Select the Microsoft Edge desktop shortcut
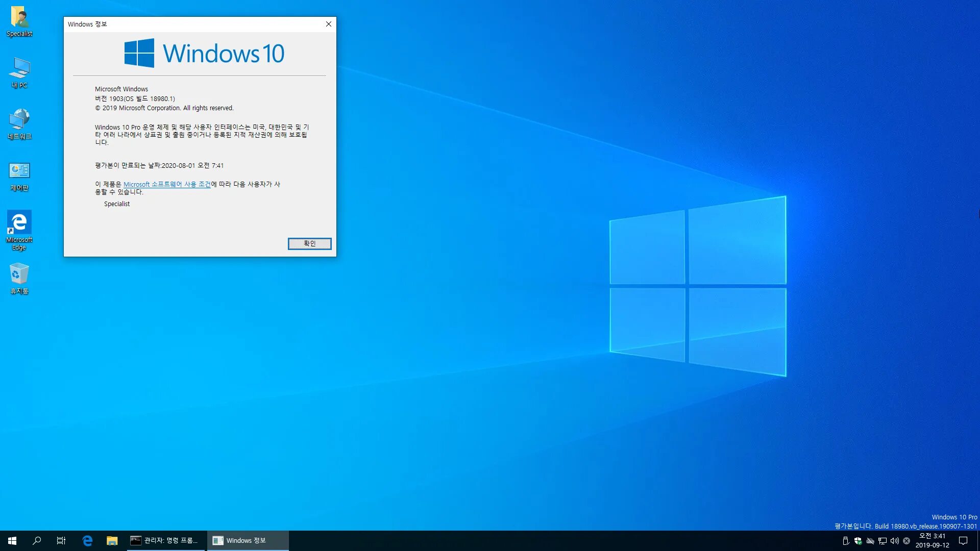The height and width of the screenshot is (551, 980). 19,230
